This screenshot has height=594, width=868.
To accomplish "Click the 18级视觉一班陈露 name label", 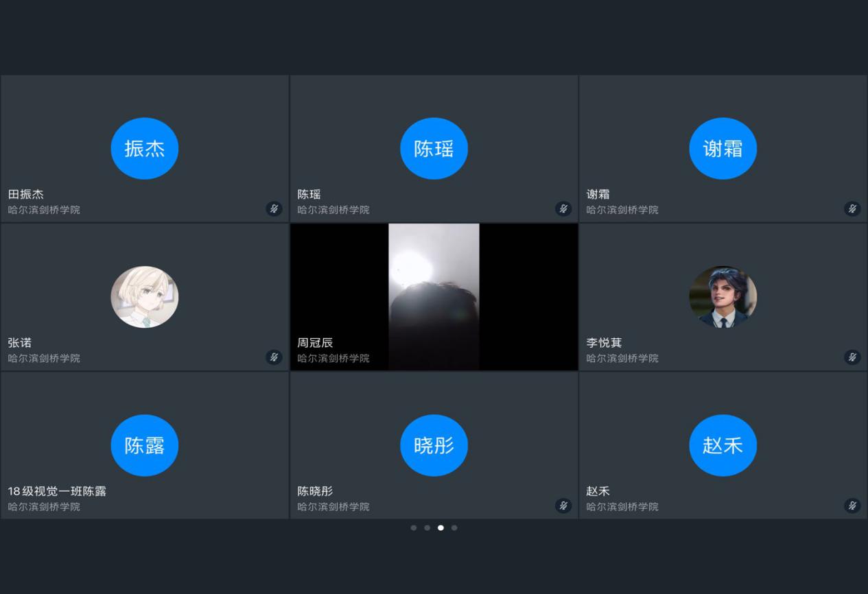I will coord(57,491).
